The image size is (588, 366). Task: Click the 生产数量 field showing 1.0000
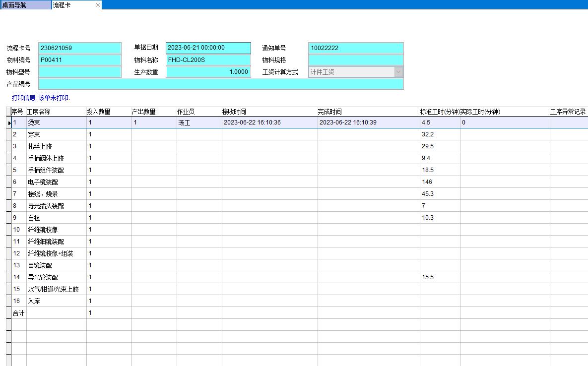(x=208, y=72)
